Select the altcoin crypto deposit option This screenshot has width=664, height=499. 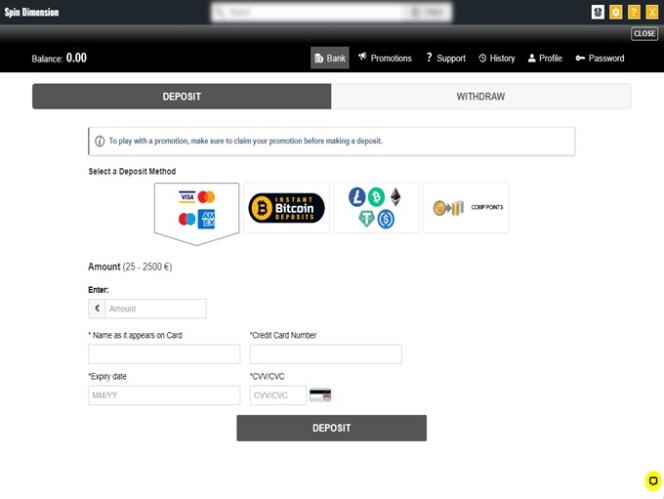375,208
